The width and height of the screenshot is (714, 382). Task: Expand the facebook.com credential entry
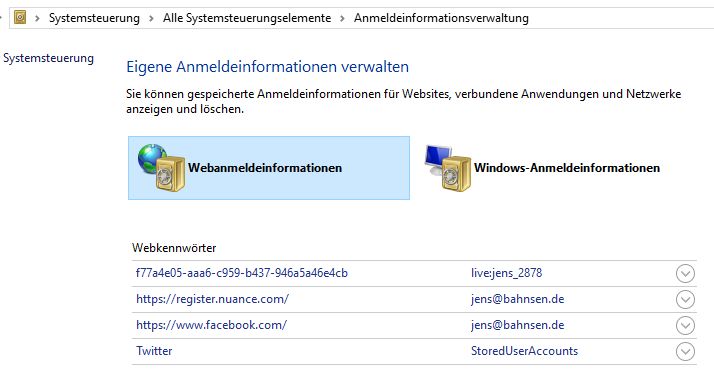point(685,326)
